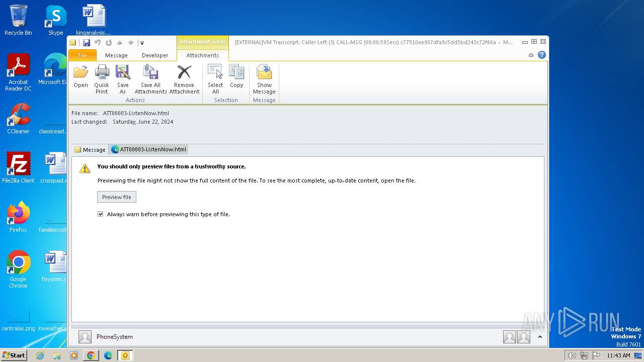The width and height of the screenshot is (644, 362).
Task: Select All attachments
Action: (215, 79)
